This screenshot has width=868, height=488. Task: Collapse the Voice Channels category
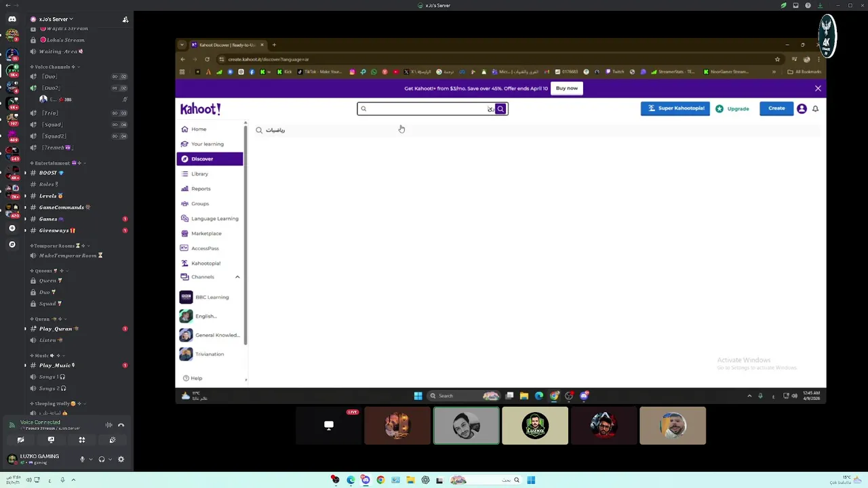pyautogui.click(x=56, y=66)
